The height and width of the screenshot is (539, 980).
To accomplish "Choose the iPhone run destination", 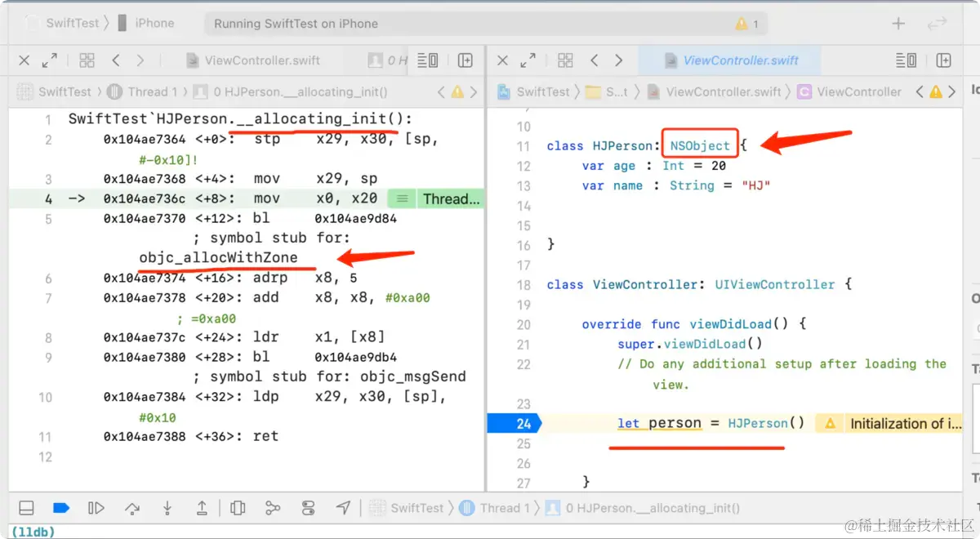I will (145, 23).
